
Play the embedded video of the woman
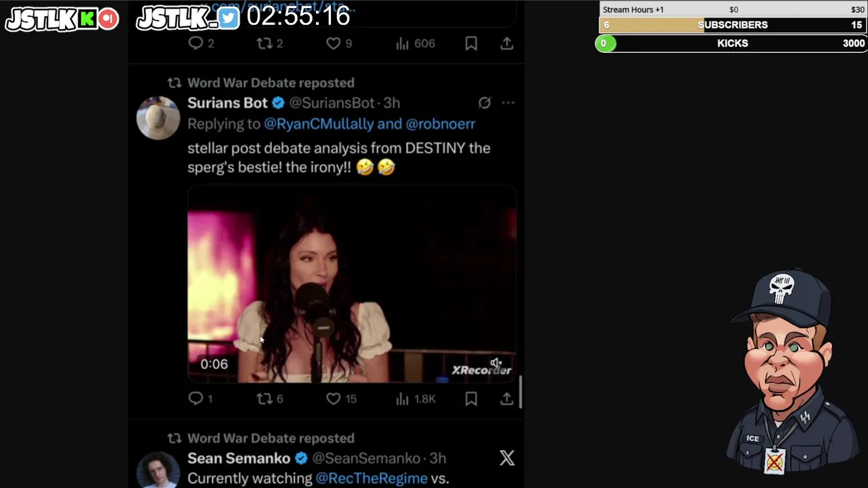coord(352,285)
